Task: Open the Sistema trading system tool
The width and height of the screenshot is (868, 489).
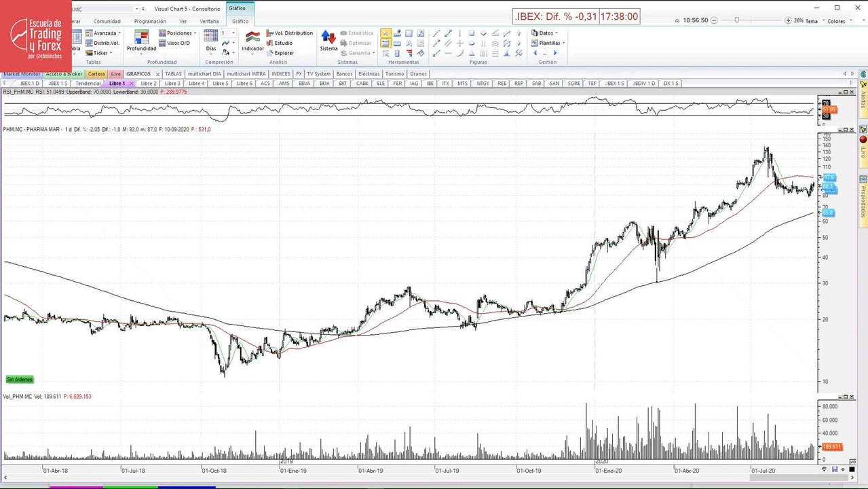Action: 328,41
